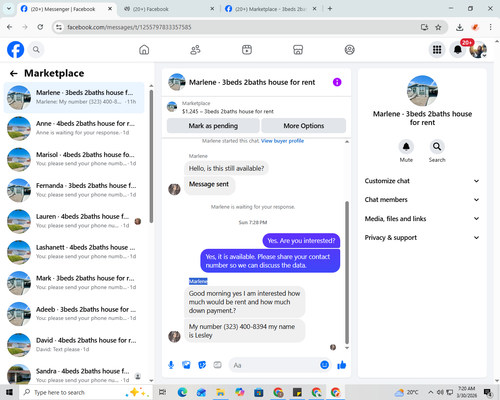500x400 pixels.
Task: Click the notifications bell icon
Action: click(x=458, y=50)
